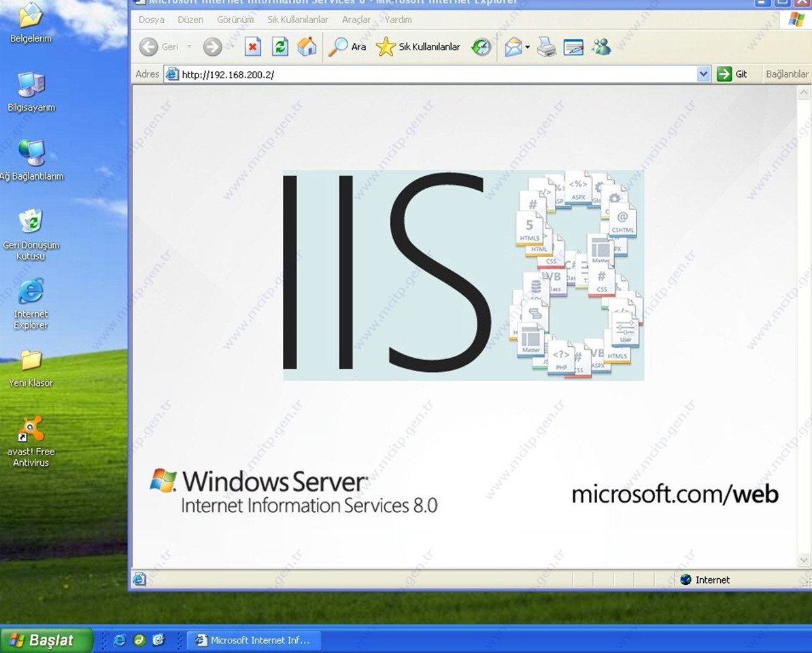812x653 pixels.
Task: Click the Bağlantılar links toolbar label
Action: 787,74
